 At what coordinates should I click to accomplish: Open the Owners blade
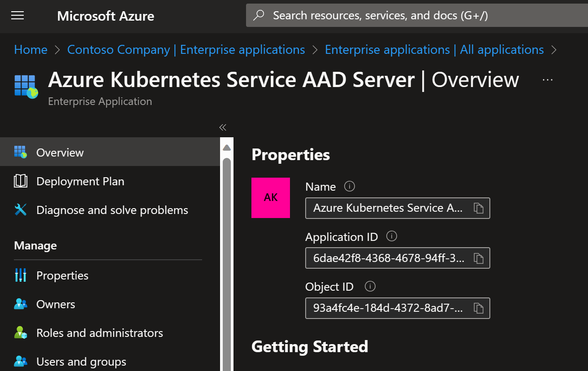pos(110,304)
